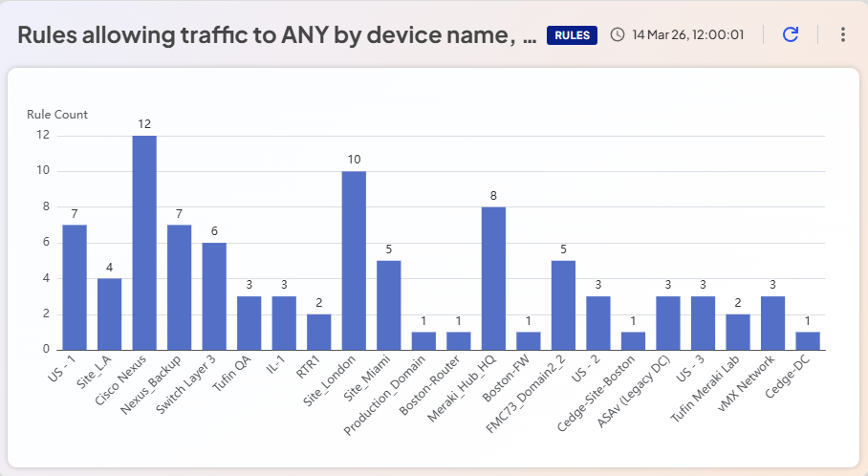Viewport: 868px width, 476px height.
Task: Select the Nexus_Backup bar
Action: [x=180, y=288]
